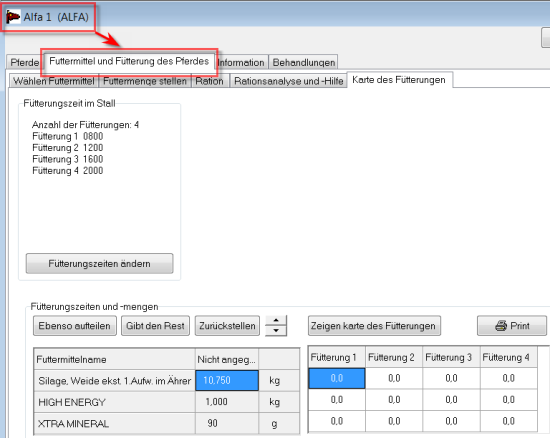Image resolution: width=550 pixels, height=438 pixels.
Task: Click Fütterungszeiten ändern button
Action: pos(100,263)
